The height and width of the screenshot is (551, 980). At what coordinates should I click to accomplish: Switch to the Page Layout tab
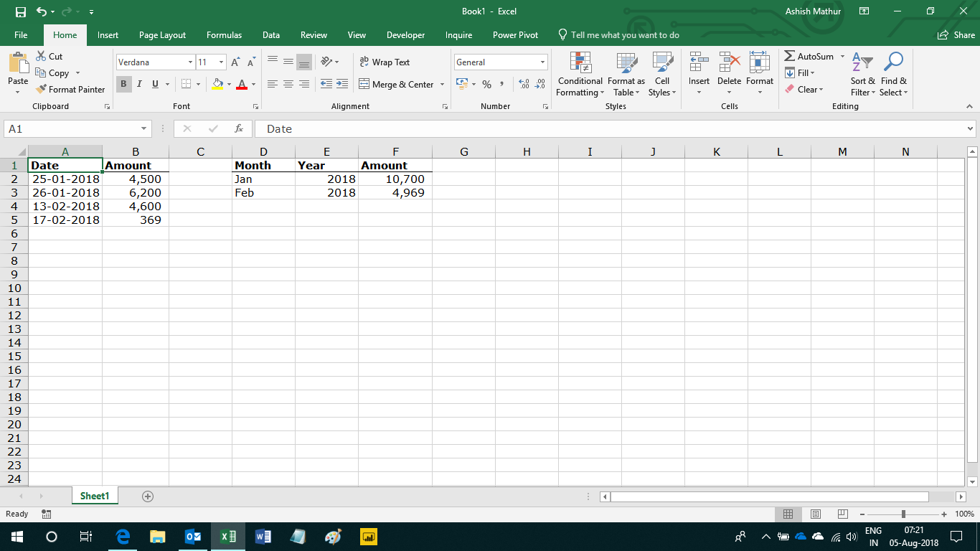tap(162, 35)
